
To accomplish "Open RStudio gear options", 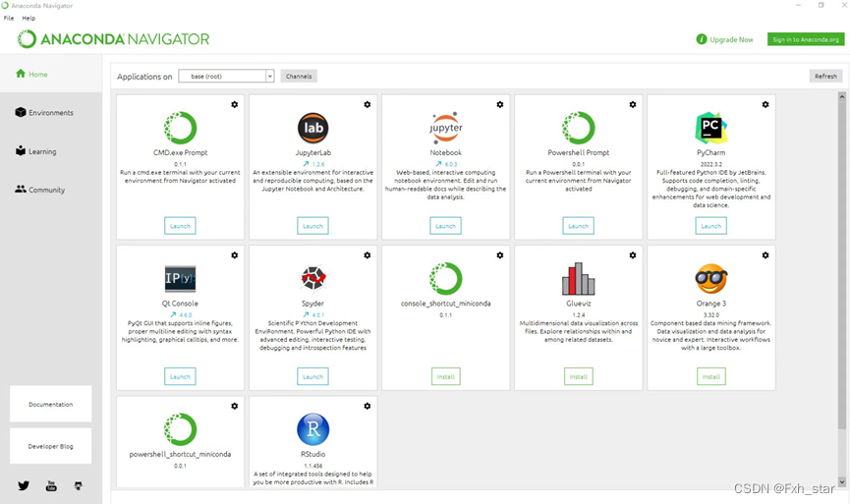I will point(367,406).
